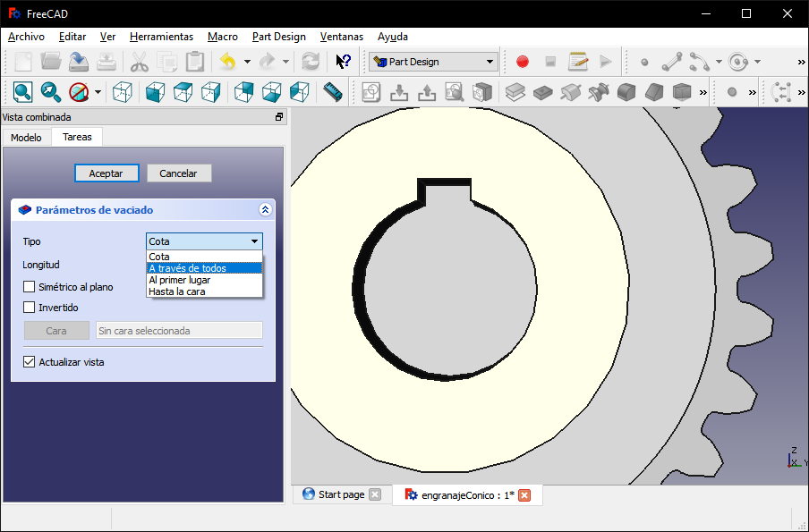The width and height of the screenshot is (809, 532).
Task: Switch to the Modelo tab
Action: tap(26, 138)
